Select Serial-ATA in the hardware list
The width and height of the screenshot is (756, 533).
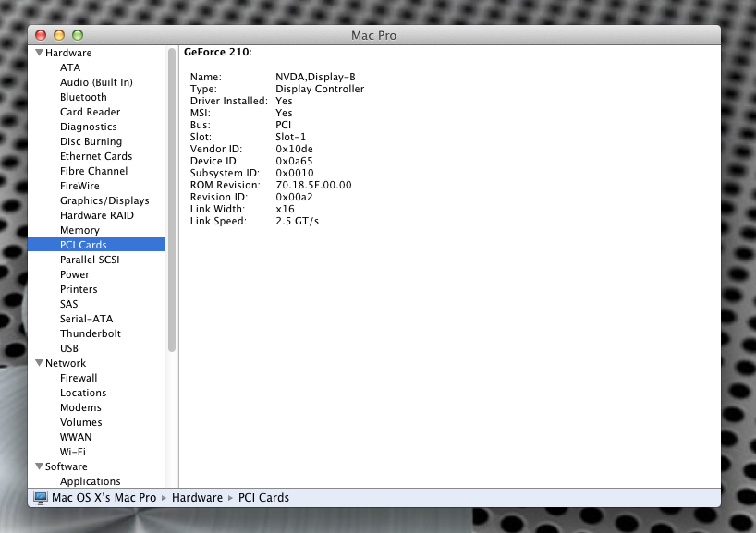[x=86, y=319]
